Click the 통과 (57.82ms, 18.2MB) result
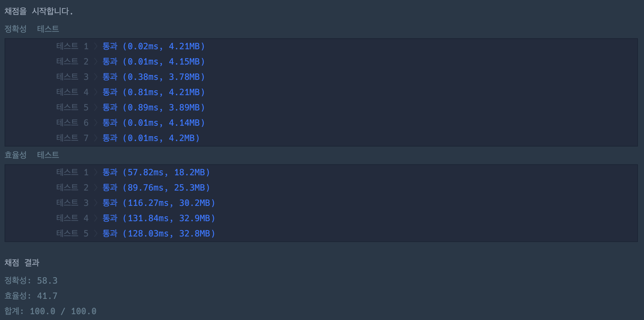 (x=156, y=172)
